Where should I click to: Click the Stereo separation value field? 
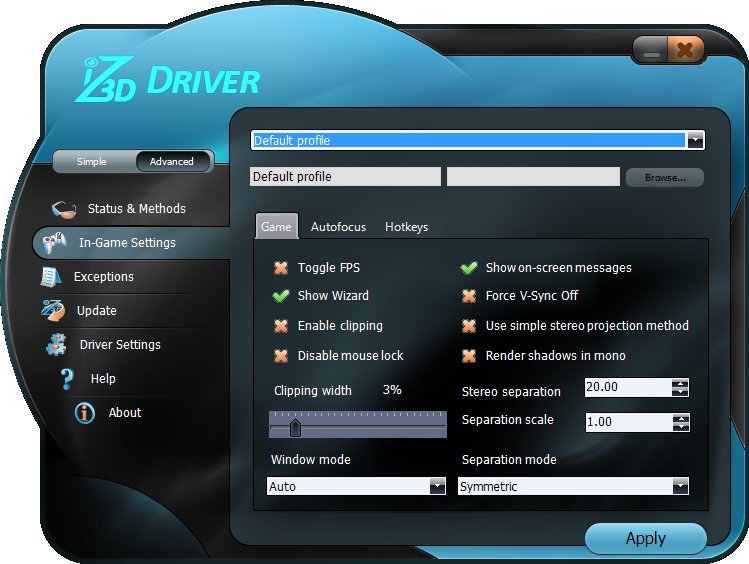[628, 387]
